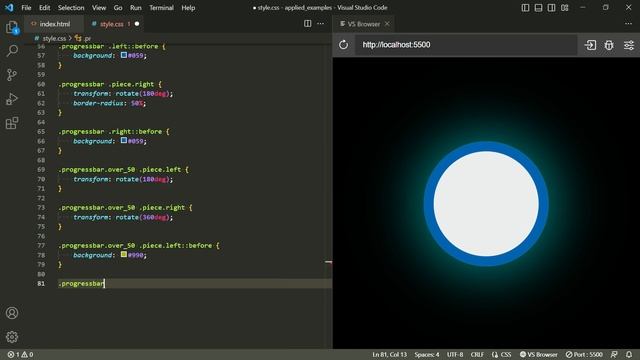The height and width of the screenshot is (360, 640).
Task: Click the unsaved dot on style.css tab
Action: [x=137, y=24]
